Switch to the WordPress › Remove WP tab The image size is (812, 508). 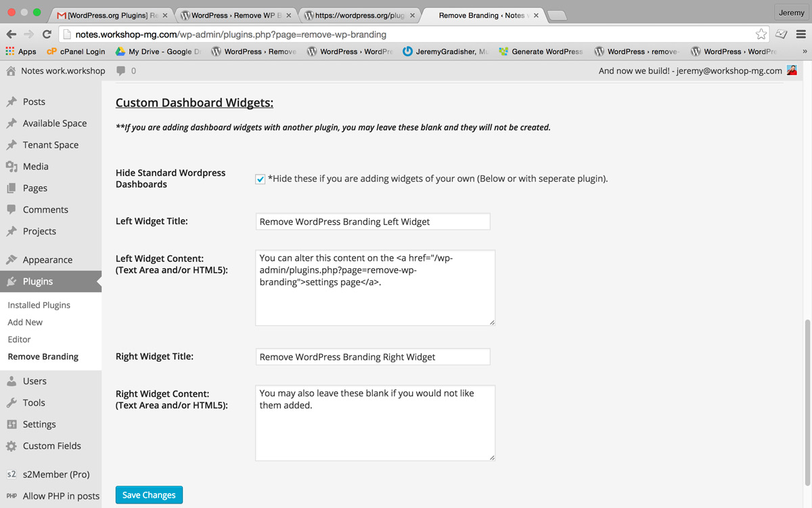pos(235,15)
